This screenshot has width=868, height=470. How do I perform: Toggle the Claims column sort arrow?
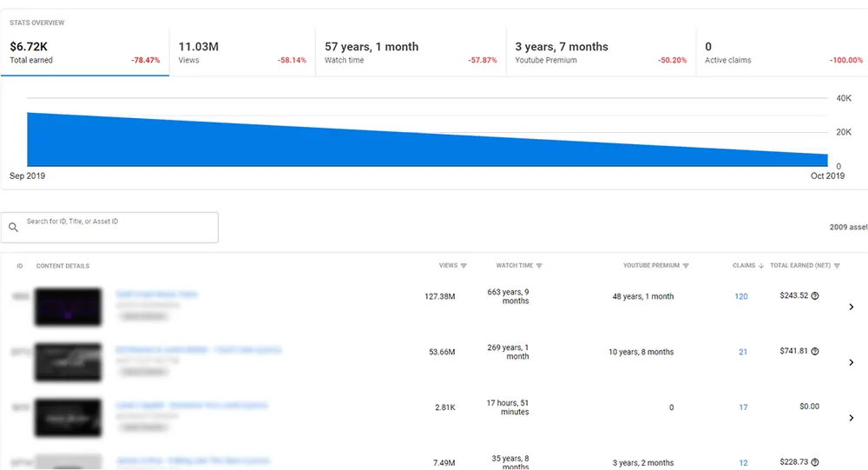click(761, 266)
